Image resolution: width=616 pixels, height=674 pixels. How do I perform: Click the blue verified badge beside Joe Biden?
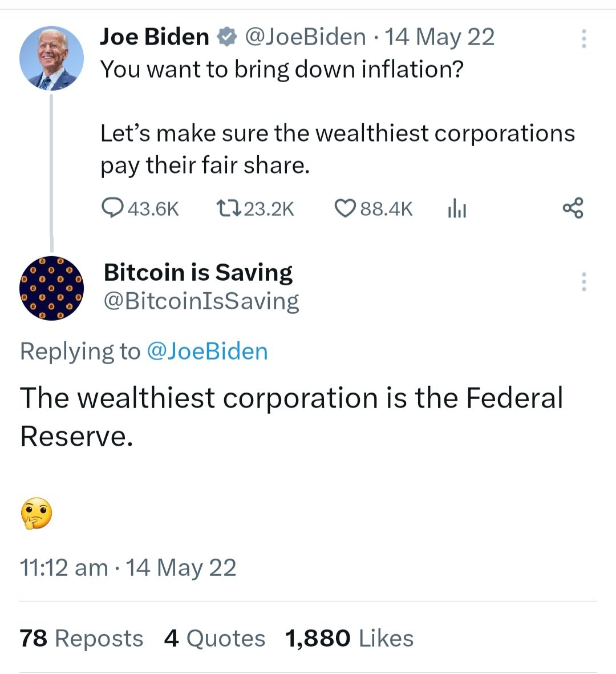pos(227,38)
